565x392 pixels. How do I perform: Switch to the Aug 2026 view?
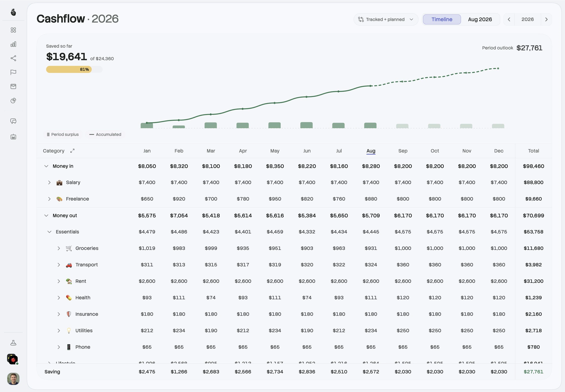point(480,19)
